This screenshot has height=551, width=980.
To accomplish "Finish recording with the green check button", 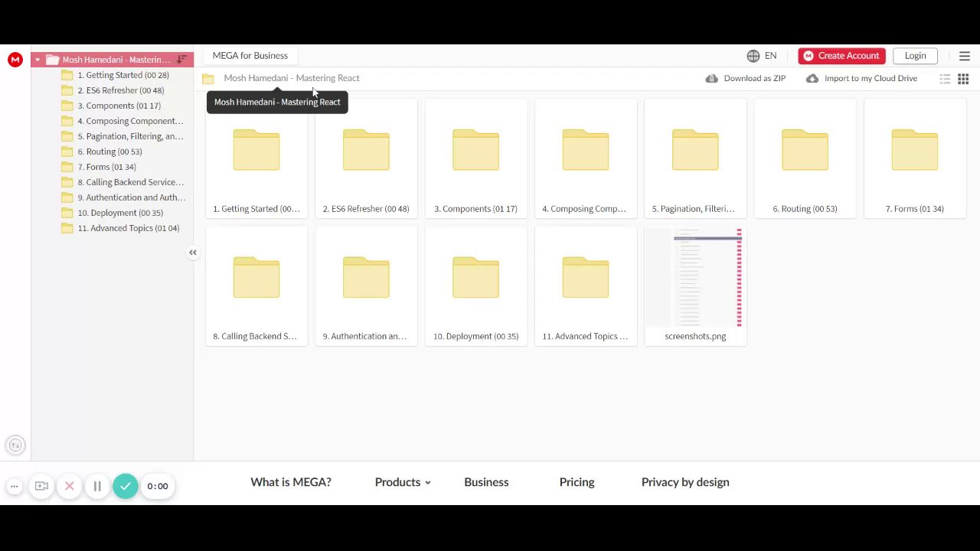I will (x=126, y=486).
